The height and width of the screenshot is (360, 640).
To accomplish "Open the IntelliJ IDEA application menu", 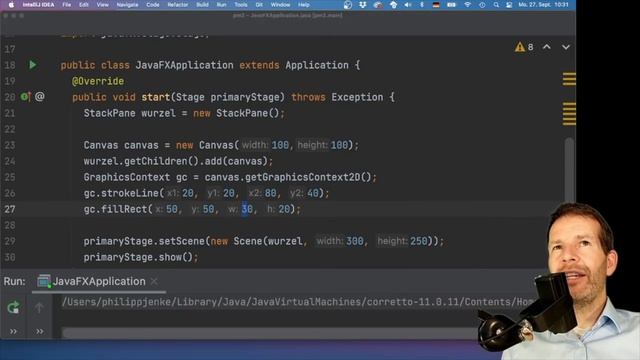I will (38, 5).
